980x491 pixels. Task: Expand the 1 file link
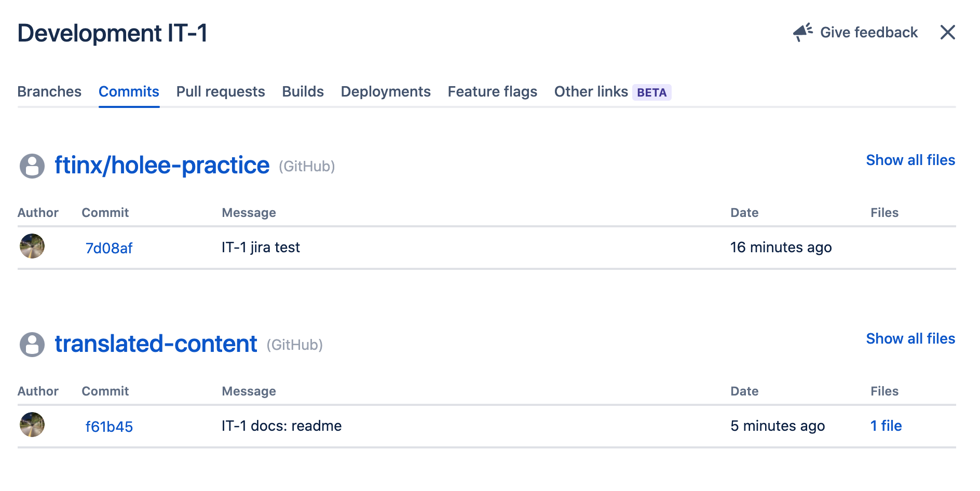[x=886, y=426]
